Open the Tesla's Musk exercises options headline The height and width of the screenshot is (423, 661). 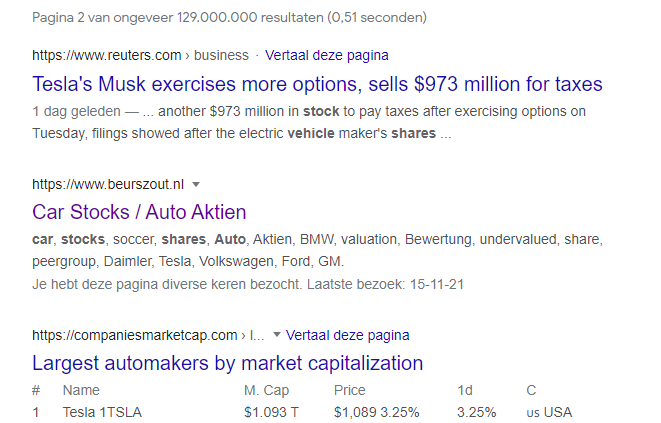(x=317, y=83)
